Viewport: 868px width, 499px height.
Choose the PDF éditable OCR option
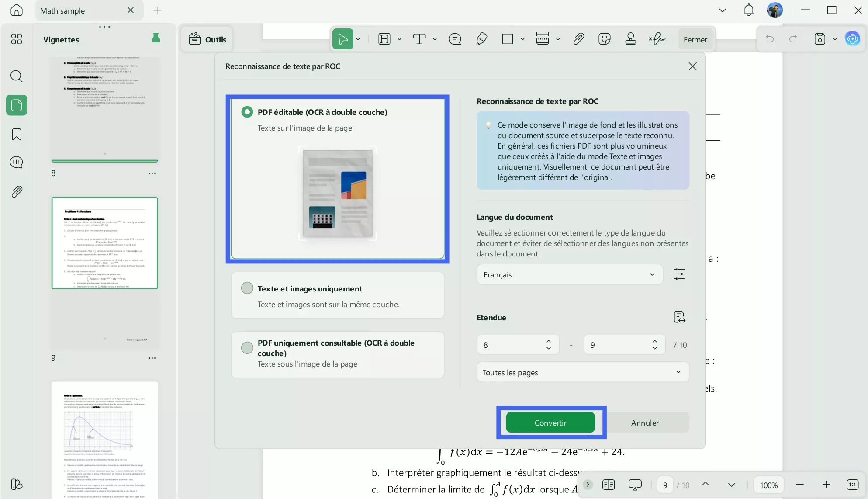click(x=247, y=112)
